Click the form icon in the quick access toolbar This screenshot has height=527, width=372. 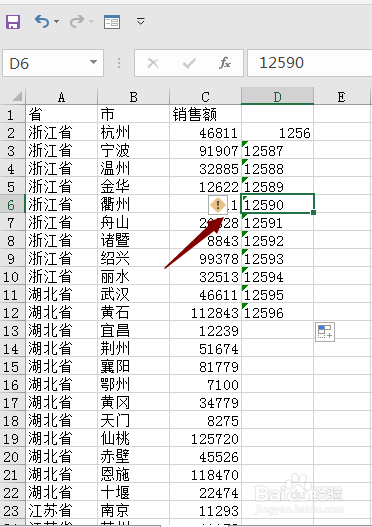coord(112,22)
